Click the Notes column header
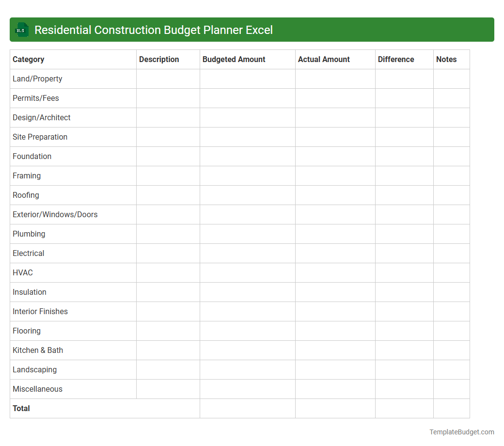 [446, 59]
